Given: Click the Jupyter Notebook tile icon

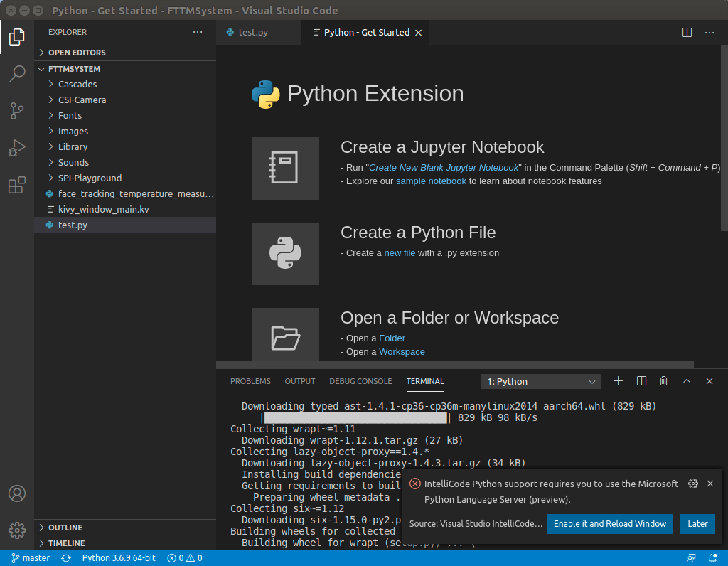Looking at the screenshot, I should coord(285,168).
